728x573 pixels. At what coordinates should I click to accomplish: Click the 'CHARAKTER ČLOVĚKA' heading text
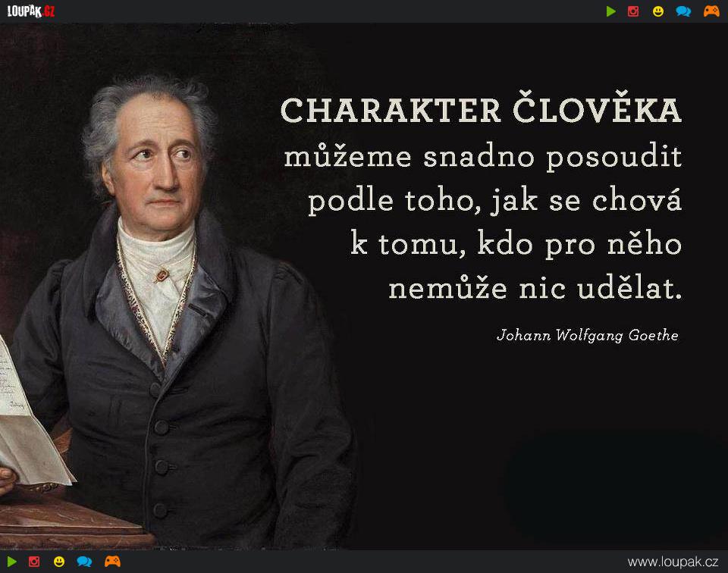pyautogui.click(x=481, y=108)
